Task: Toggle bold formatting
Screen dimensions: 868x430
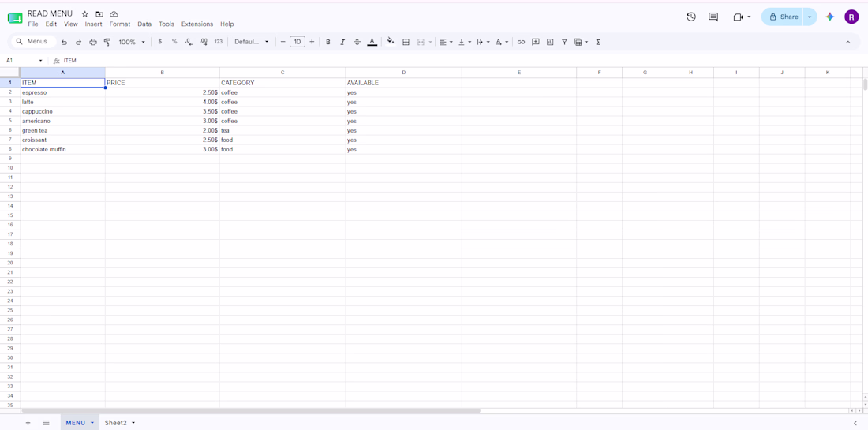Action: point(327,42)
